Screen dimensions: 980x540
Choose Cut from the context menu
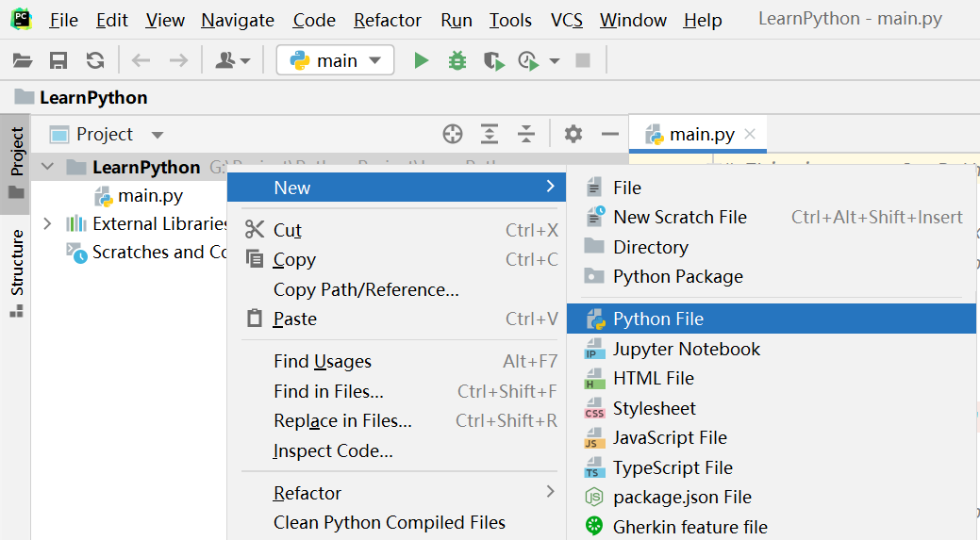[396, 230]
